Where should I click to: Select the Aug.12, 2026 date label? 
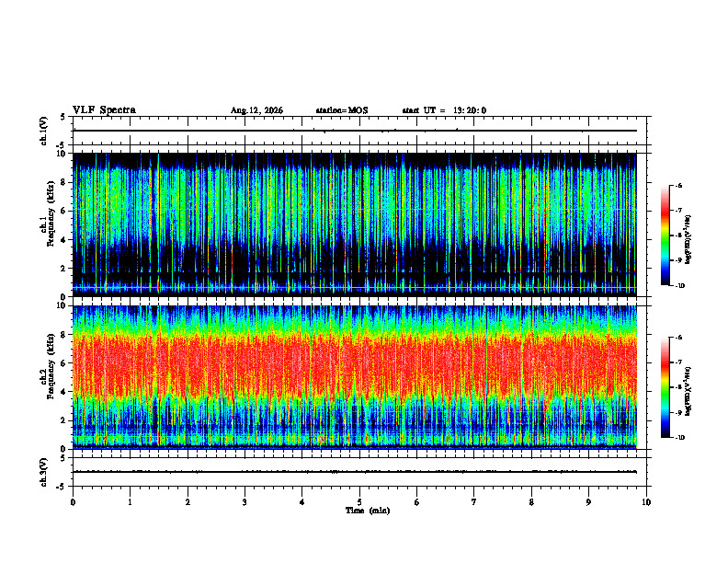click(x=256, y=110)
